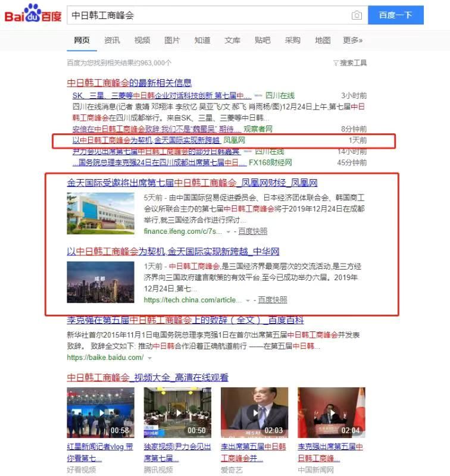Switch to the 文库 tab

(x=232, y=40)
